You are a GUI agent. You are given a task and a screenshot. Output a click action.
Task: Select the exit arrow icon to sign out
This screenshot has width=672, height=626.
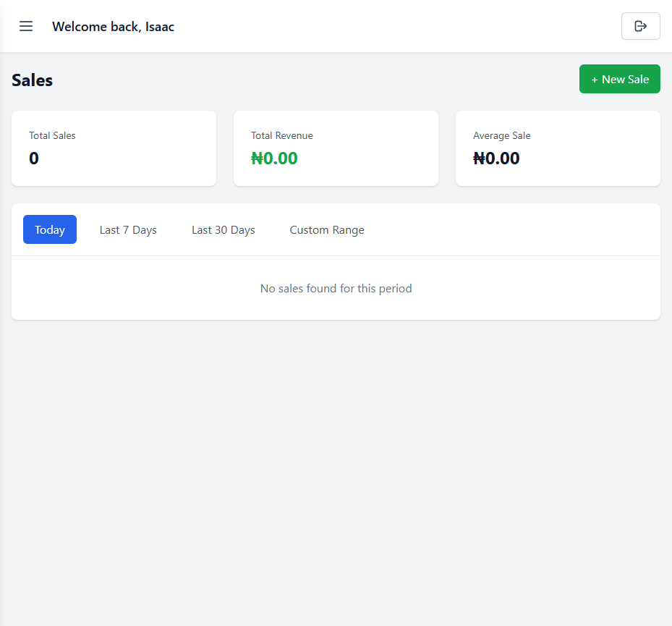[x=640, y=26]
